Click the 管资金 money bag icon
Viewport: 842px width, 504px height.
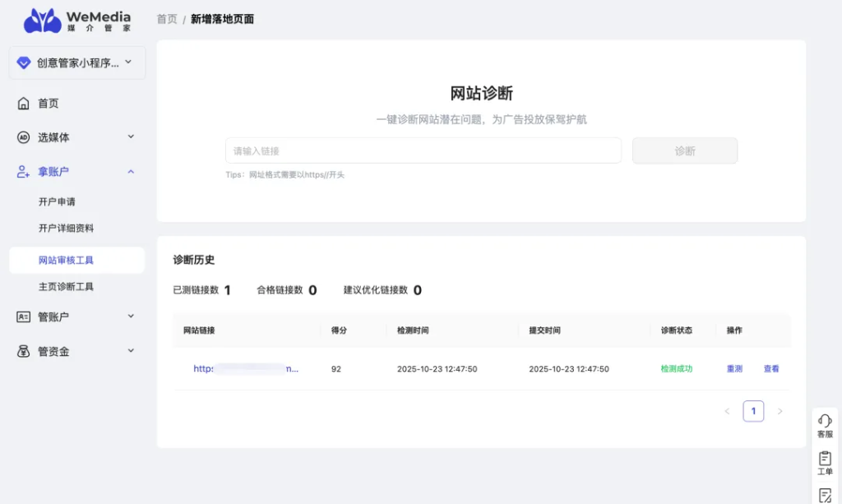23,351
